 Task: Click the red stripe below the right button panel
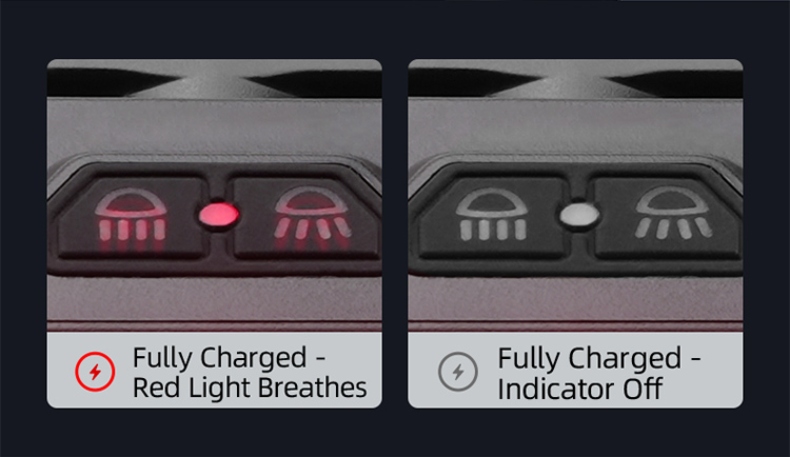pyautogui.click(x=575, y=323)
